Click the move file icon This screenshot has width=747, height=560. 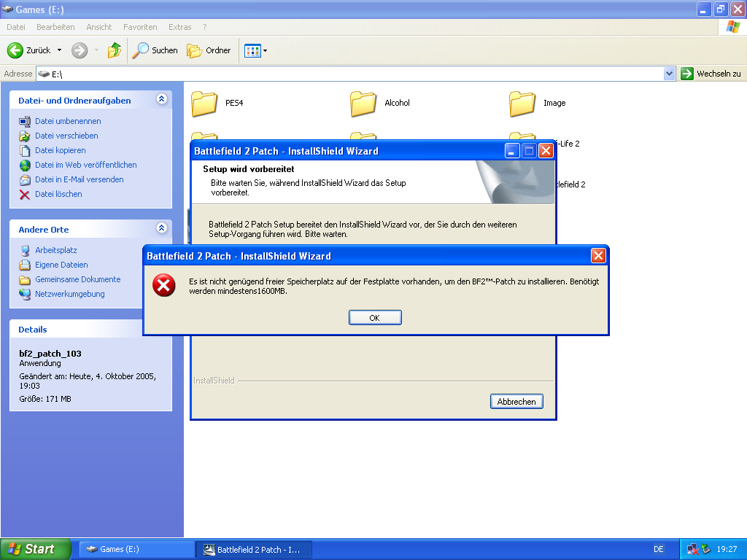coord(24,136)
